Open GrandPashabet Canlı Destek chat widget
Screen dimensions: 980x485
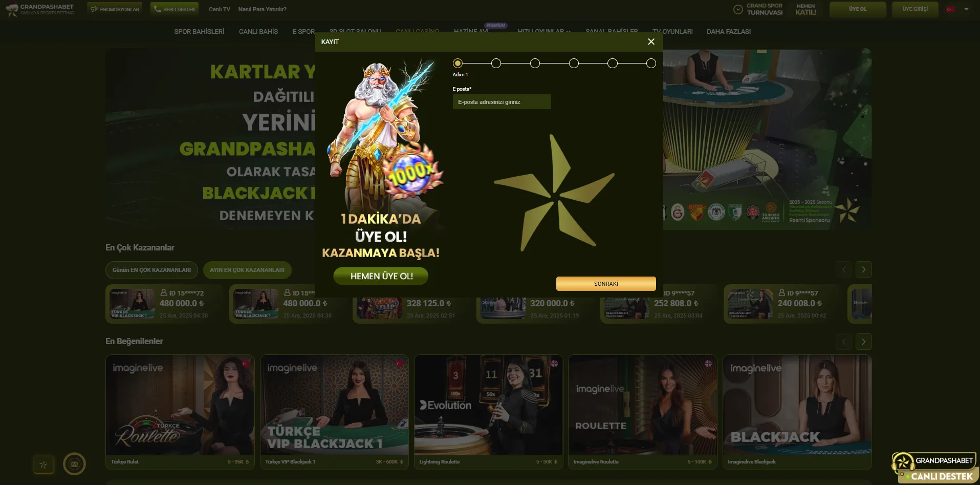935,468
